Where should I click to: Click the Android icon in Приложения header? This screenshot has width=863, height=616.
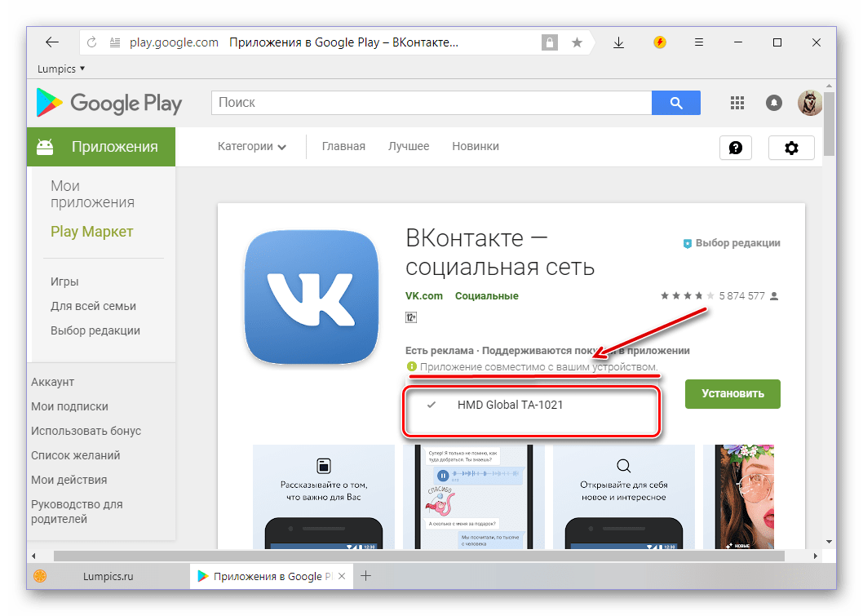click(x=45, y=146)
